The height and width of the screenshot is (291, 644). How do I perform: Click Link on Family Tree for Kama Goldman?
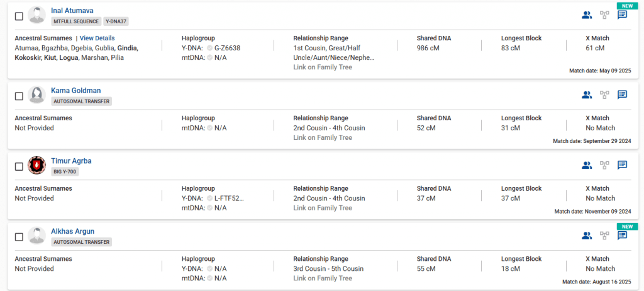click(x=323, y=137)
